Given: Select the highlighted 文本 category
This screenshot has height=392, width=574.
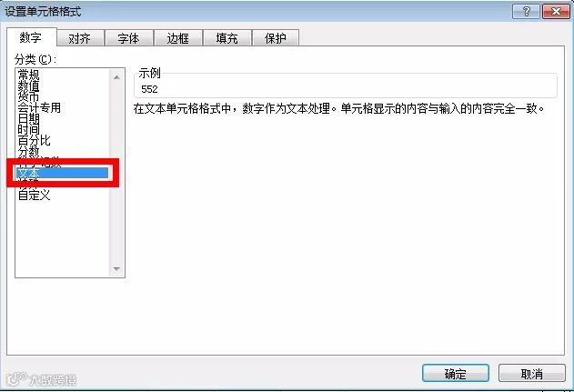Looking at the screenshot, I should point(62,173).
